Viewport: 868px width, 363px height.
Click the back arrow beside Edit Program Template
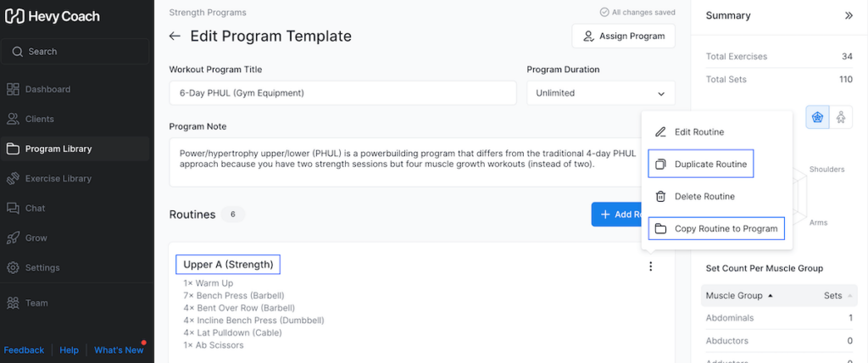pyautogui.click(x=175, y=36)
